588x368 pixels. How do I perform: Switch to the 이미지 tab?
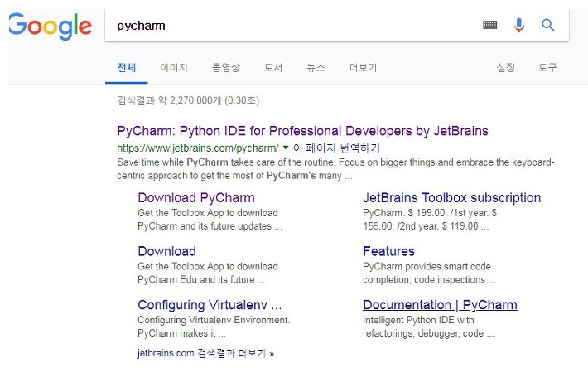tap(174, 67)
